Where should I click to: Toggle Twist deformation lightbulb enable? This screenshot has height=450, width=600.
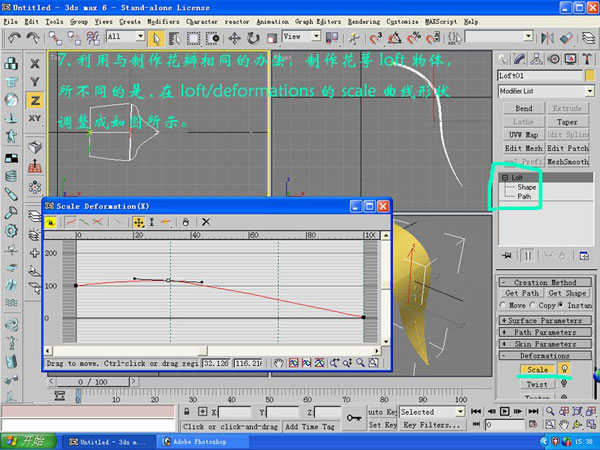point(564,383)
